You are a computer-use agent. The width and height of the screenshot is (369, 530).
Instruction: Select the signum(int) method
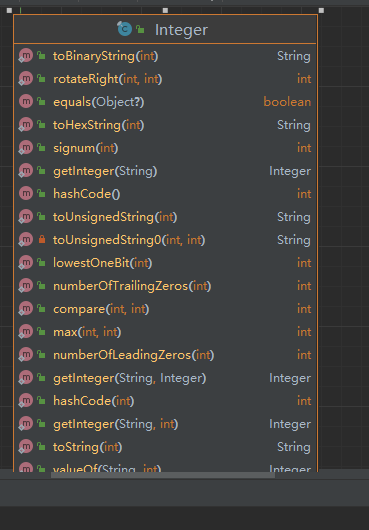85,148
